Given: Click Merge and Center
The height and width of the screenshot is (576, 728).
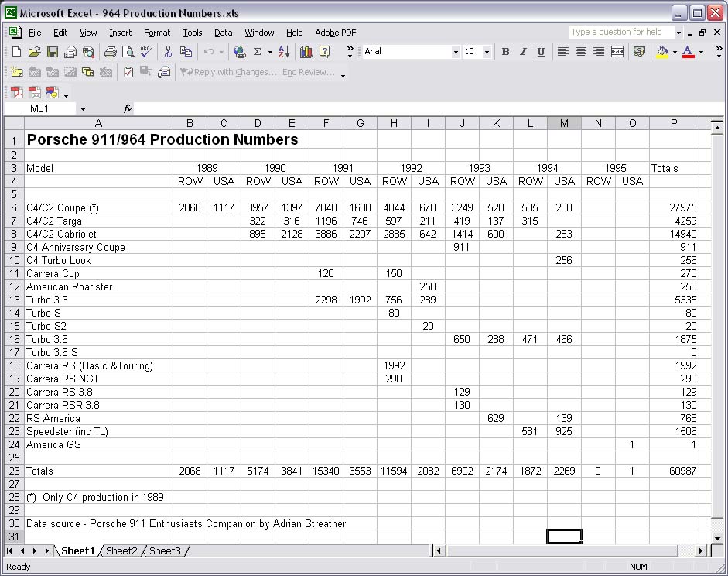Looking at the screenshot, I should click(x=617, y=52).
